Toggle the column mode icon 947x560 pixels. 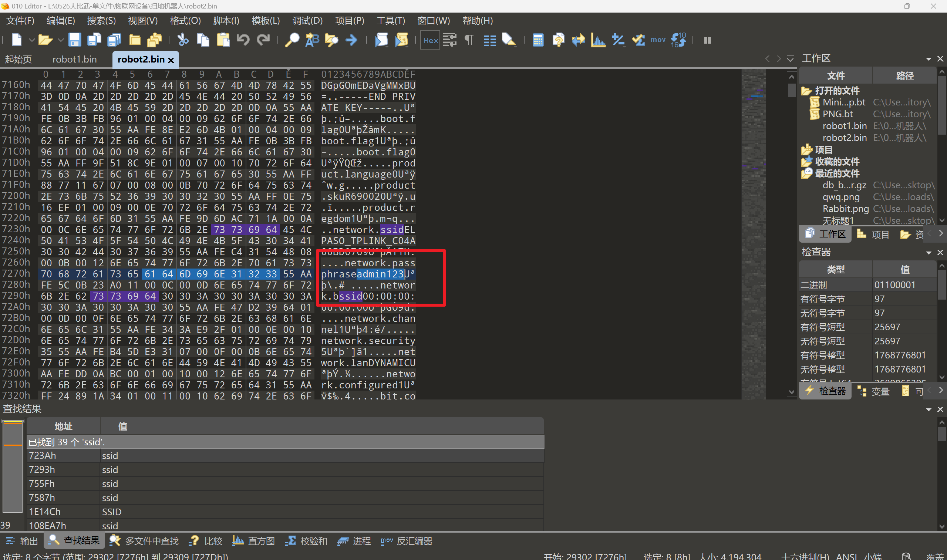tap(489, 40)
